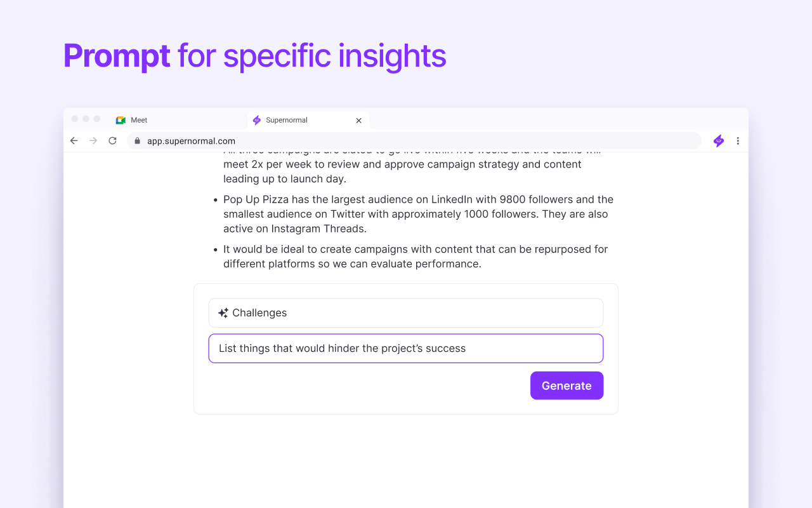Close the Supernormal tab

pos(358,120)
